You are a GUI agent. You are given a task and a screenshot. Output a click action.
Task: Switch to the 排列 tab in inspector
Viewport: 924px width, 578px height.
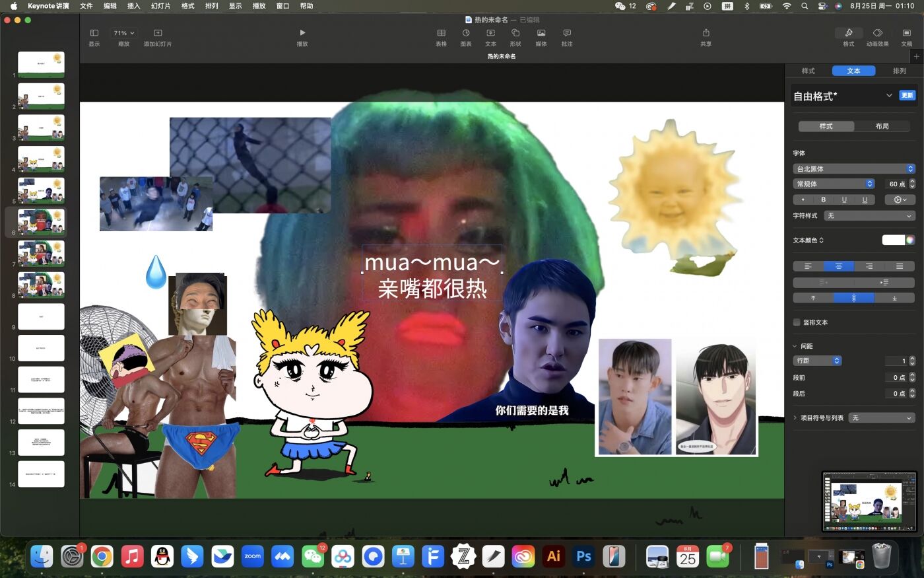tap(899, 71)
